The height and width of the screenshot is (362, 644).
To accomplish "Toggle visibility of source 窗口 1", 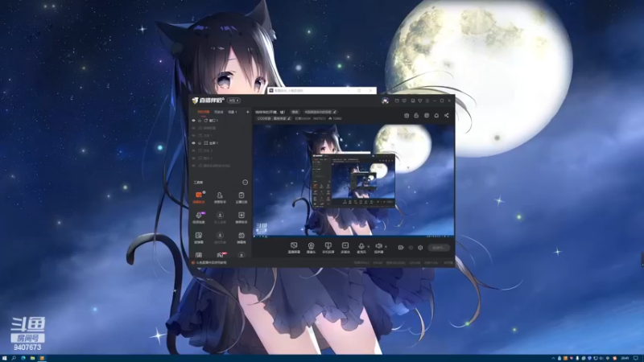I will coord(193,121).
